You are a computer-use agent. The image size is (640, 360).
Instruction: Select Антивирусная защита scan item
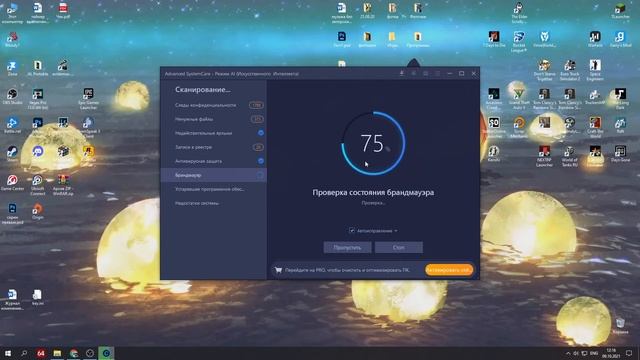coord(213,161)
